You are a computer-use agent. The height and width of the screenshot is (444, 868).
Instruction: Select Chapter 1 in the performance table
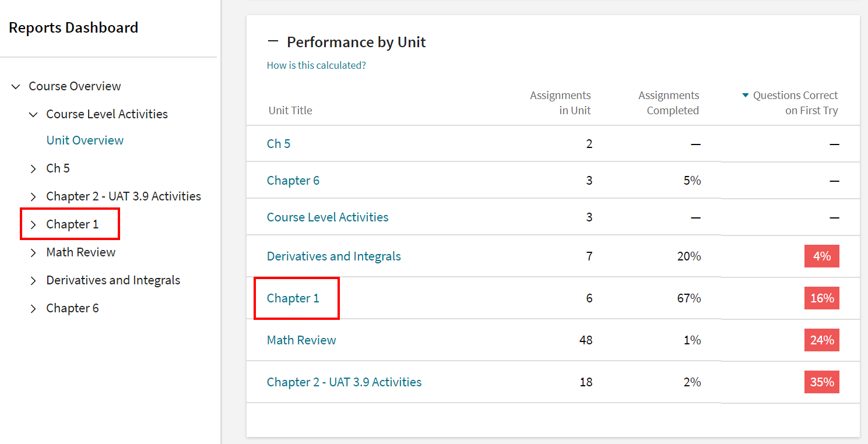coord(293,298)
